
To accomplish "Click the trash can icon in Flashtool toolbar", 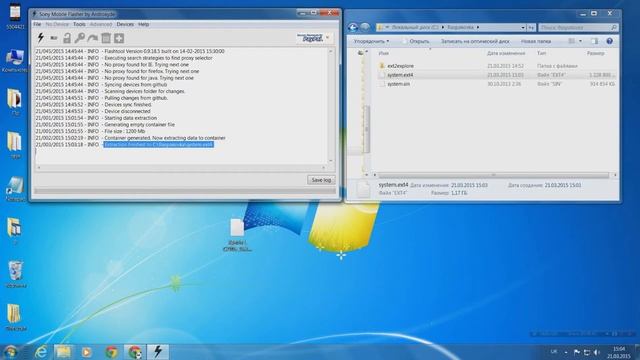I will click(x=106, y=38).
